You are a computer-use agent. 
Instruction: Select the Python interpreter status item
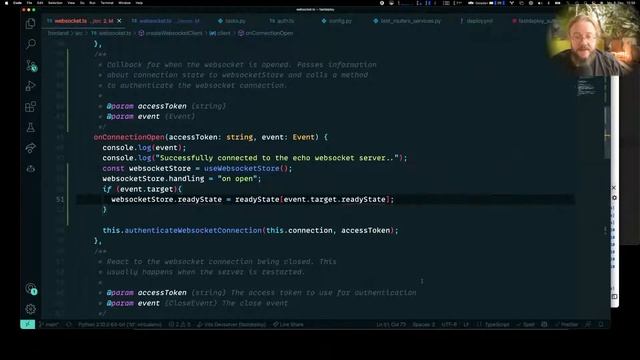[x=120, y=324]
